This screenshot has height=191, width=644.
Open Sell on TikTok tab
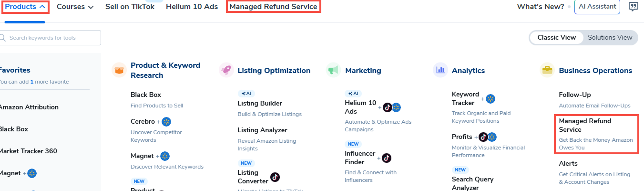pos(130,7)
